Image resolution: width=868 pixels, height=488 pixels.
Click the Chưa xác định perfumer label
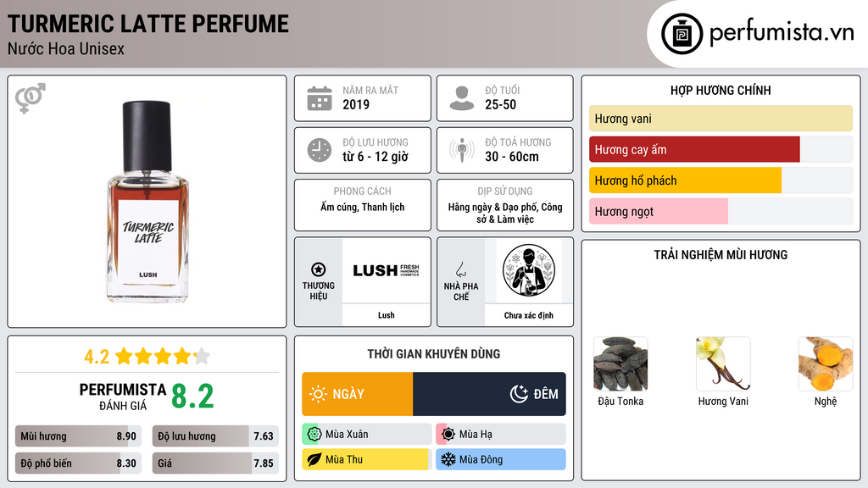[529, 315]
